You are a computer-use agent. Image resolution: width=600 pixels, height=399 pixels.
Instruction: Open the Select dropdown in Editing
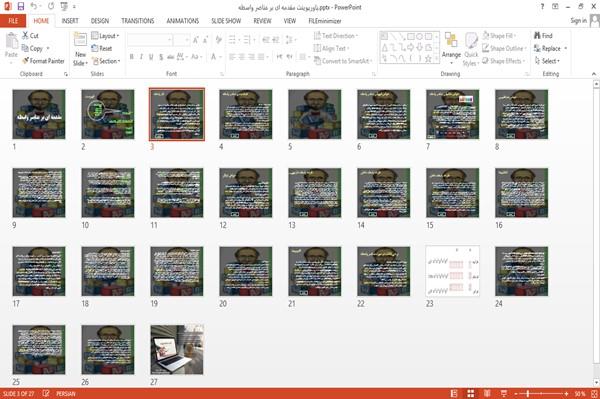(x=547, y=61)
